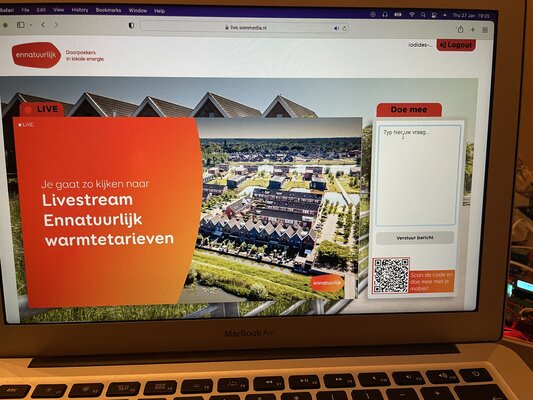Click the circular status icon left of headphones
This screenshot has height=400, width=533.
point(373,14)
